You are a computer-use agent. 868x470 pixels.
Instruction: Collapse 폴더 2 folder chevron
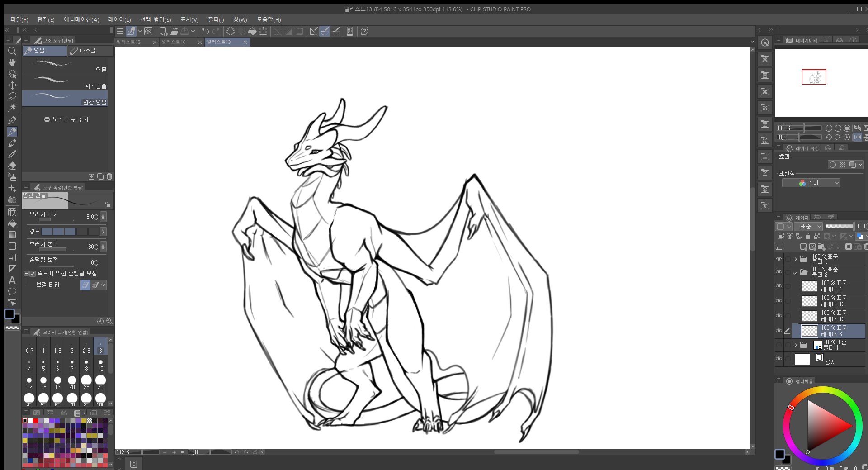[795, 273]
